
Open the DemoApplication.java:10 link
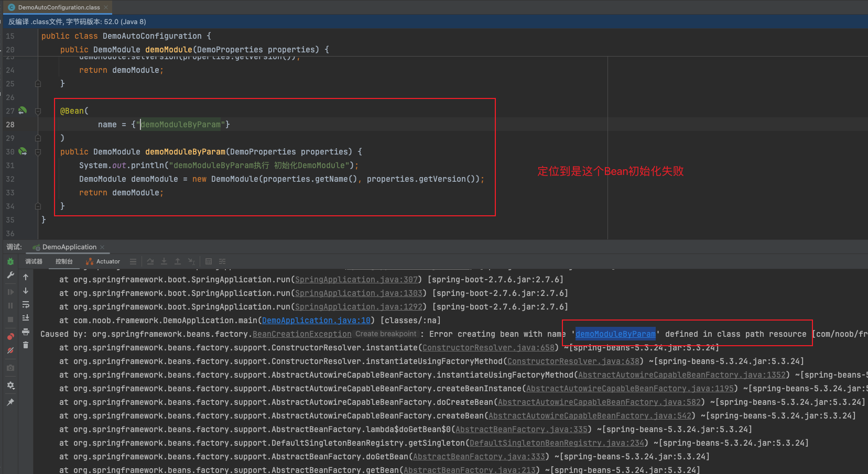click(316, 321)
